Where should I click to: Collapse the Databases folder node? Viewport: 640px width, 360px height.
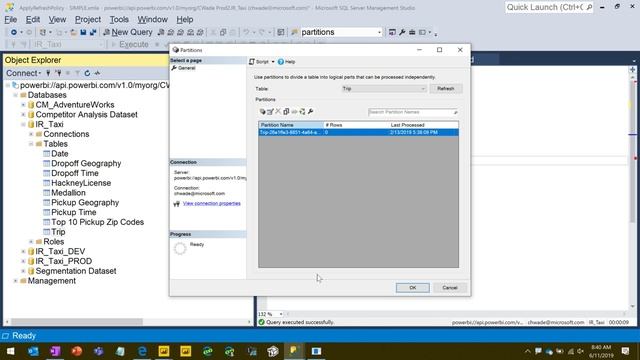pyautogui.click(x=16, y=95)
